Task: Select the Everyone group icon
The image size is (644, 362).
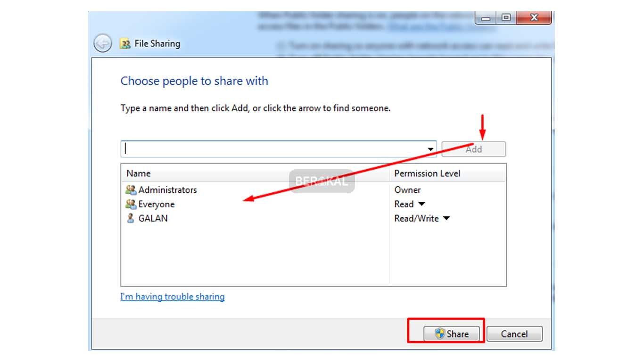Action: (131, 204)
